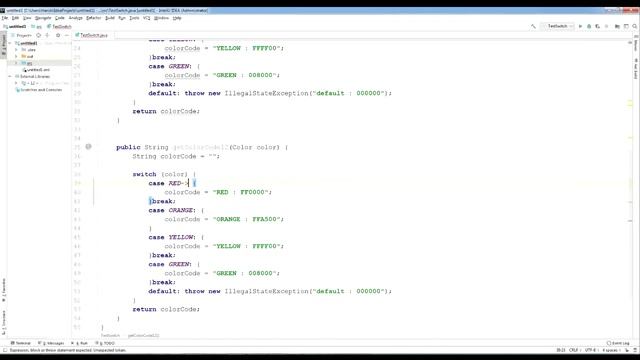Viewport: 640px width, 360px height.
Task: Click the window layout icon beside search
Action: coord(626,26)
